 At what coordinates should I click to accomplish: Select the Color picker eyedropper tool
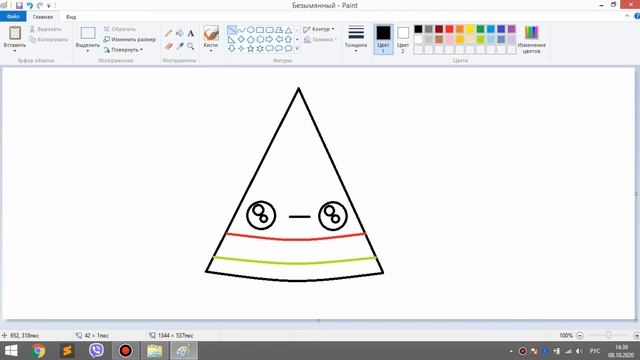pos(180,46)
